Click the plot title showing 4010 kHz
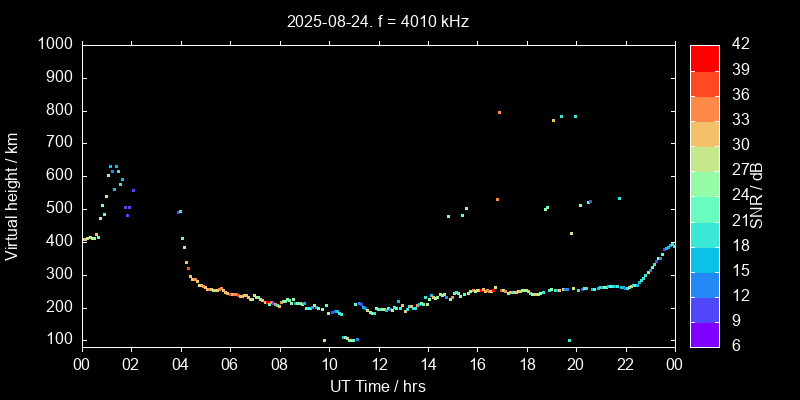 coord(377,21)
